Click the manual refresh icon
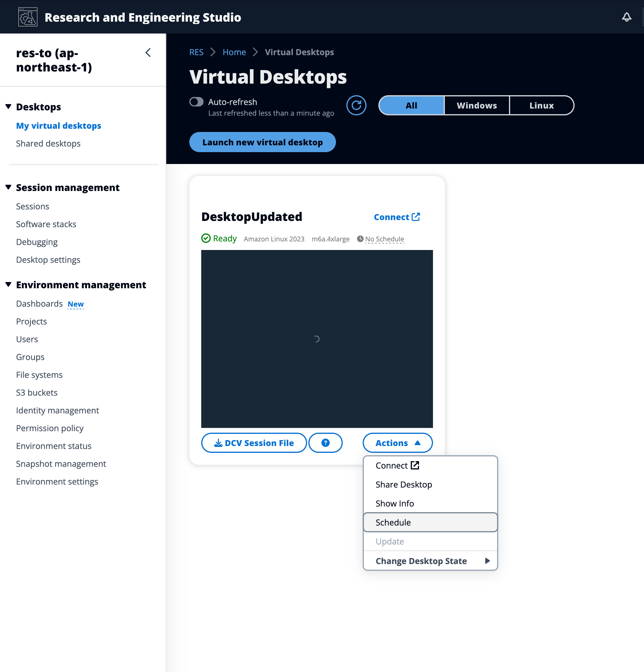This screenshot has height=672, width=644. [356, 105]
